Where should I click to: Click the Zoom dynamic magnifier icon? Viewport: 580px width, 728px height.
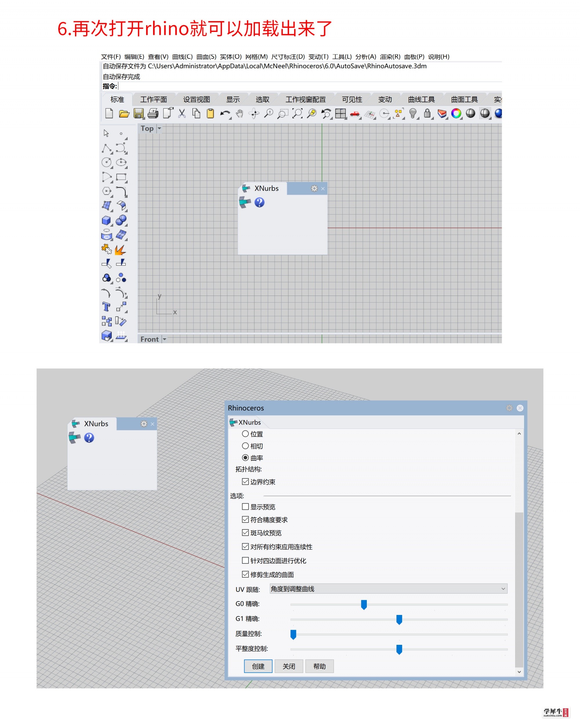click(x=269, y=113)
